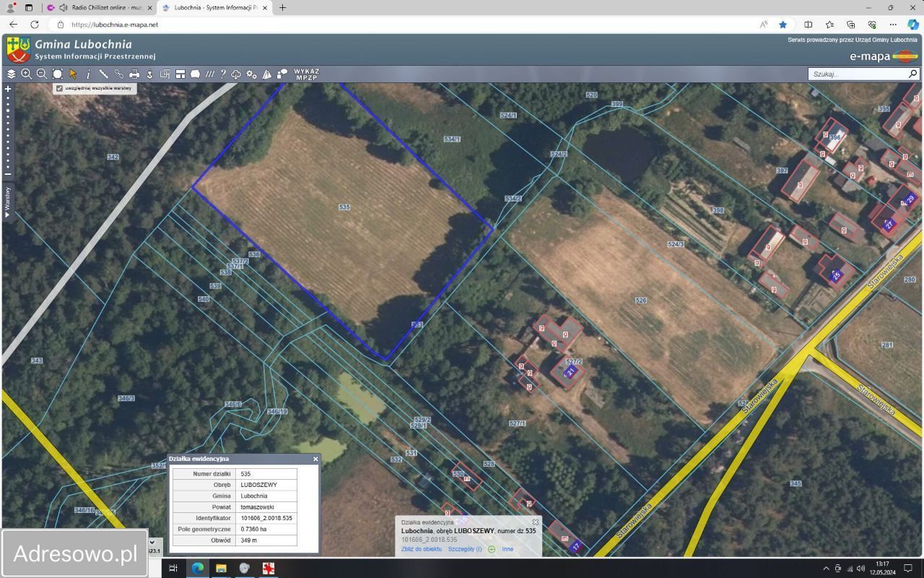The image size is (924, 578).
Task: Open Task View on the taskbar
Action: [x=173, y=568]
